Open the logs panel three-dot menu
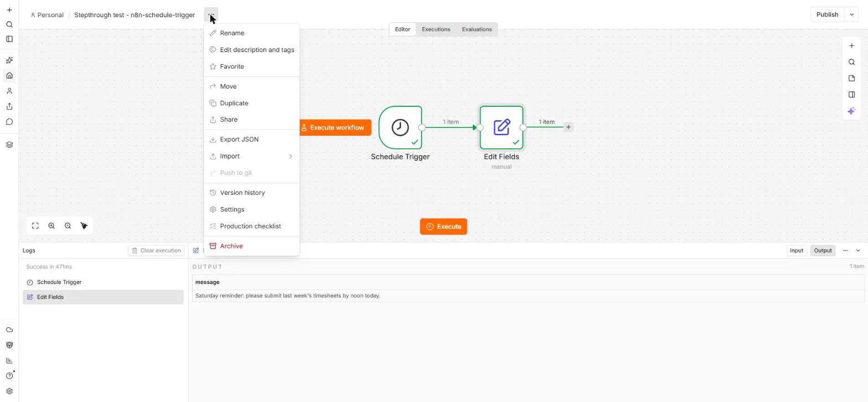This screenshot has height=402, width=868. (845, 251)
